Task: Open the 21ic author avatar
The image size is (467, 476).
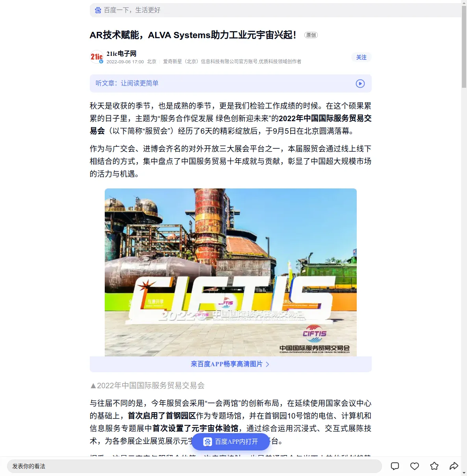Action: coord(97,57)
